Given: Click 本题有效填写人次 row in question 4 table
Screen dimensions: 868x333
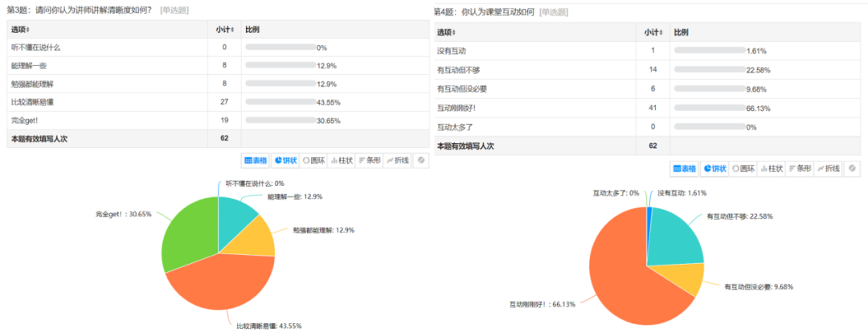Looking at the screenshot, I should point(649,146).
